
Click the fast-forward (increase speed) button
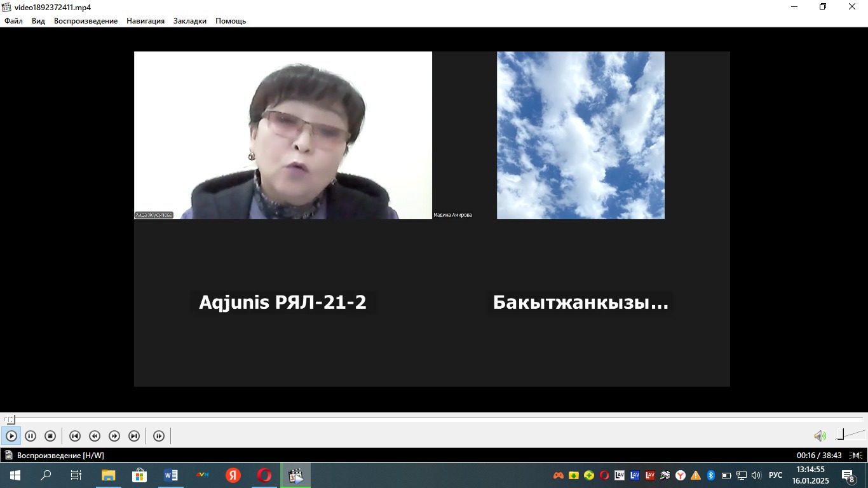114,436
